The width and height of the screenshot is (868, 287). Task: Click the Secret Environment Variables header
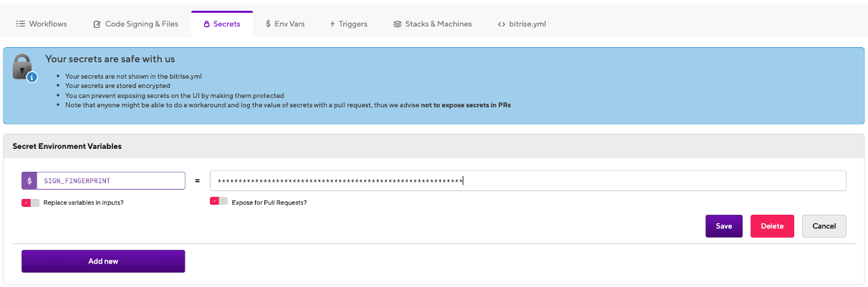[67, 146]
